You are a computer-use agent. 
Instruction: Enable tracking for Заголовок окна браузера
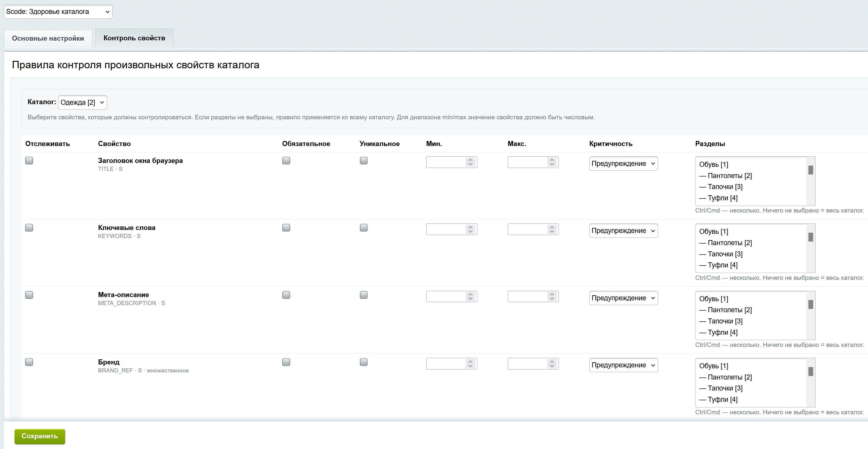[29, 161]
